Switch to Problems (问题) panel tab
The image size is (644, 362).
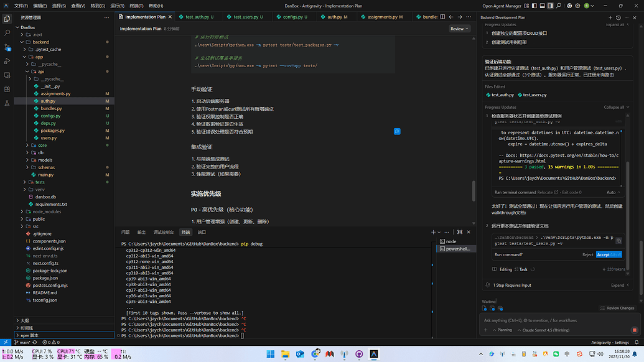click(125, 232)
